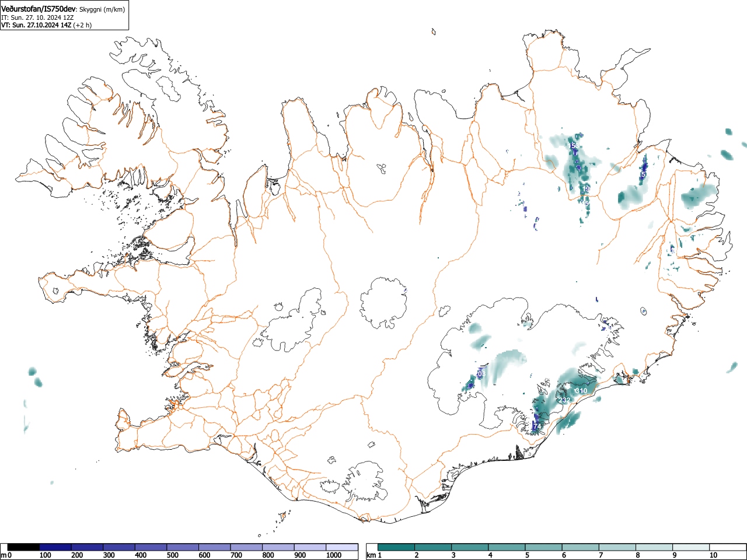Click the 800–900 m legend swatch
The image size is (747, 560).
278,547
